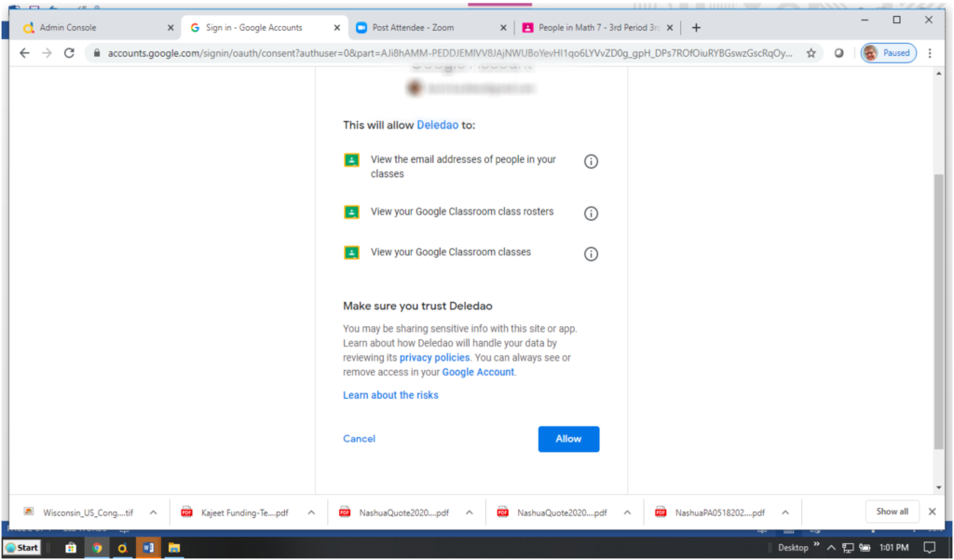Screen dimensions: 954x560
Task: Close the Admin Console tab
Action: tap(170, 28)
